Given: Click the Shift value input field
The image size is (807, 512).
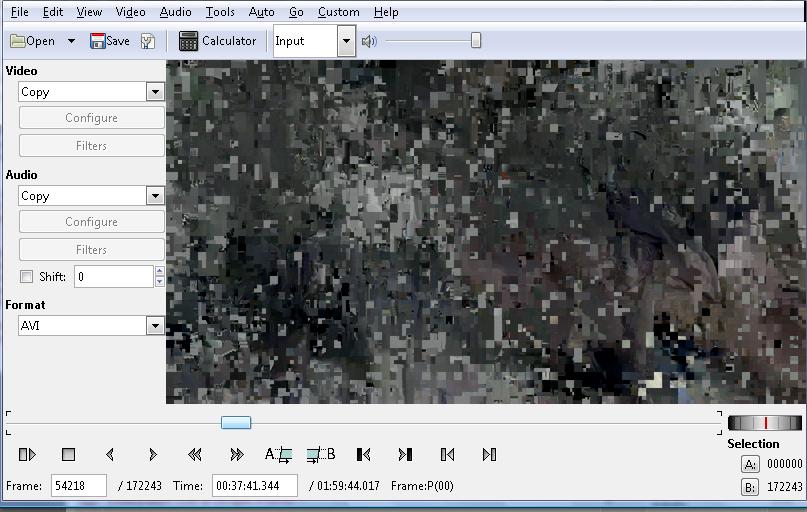Looking at the screenshot, I should click(114, 276).
